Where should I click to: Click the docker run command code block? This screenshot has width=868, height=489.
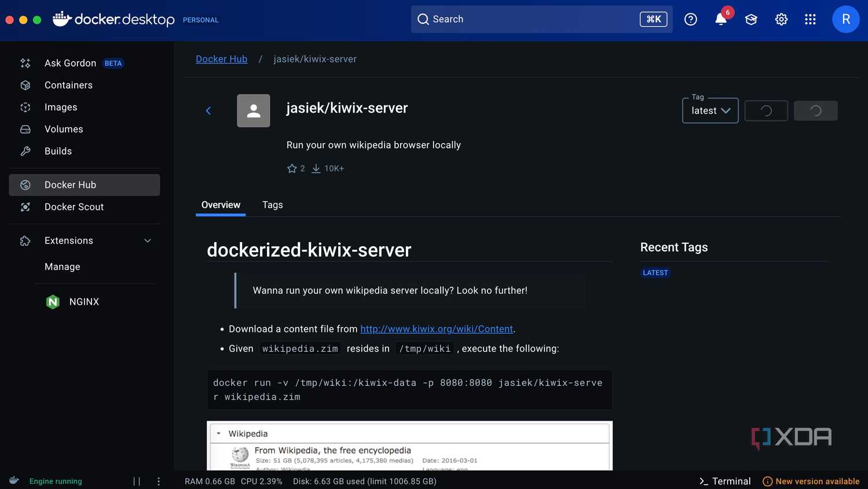tap(409, 390)
